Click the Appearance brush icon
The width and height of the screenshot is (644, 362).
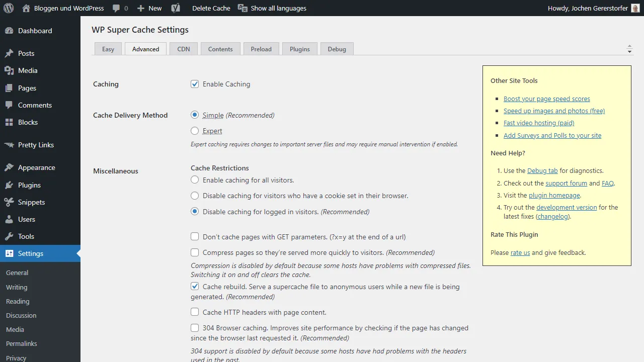[9, 167]
